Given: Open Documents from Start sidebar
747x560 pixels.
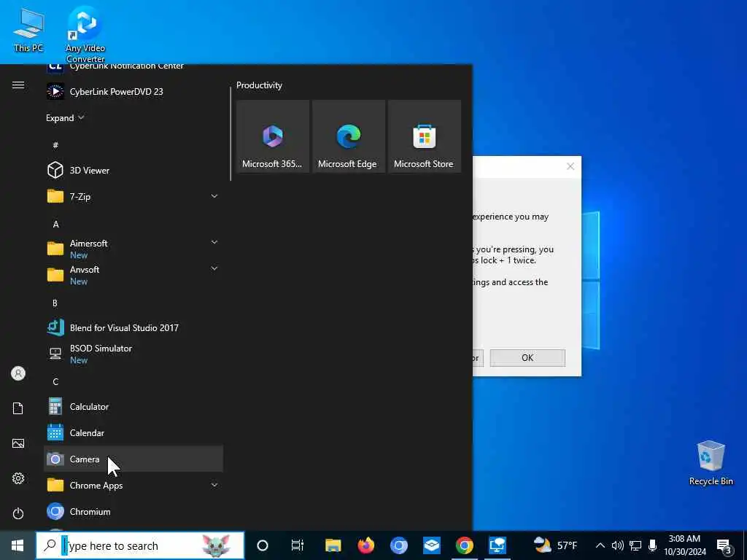Looking at the screenshot, I should (x=18, y=408).
